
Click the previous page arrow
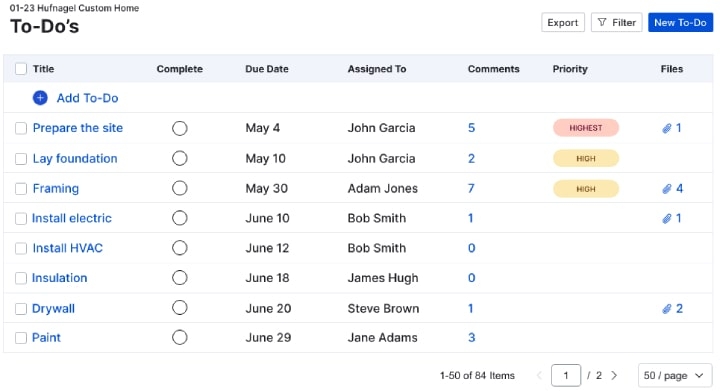point(540,375)
